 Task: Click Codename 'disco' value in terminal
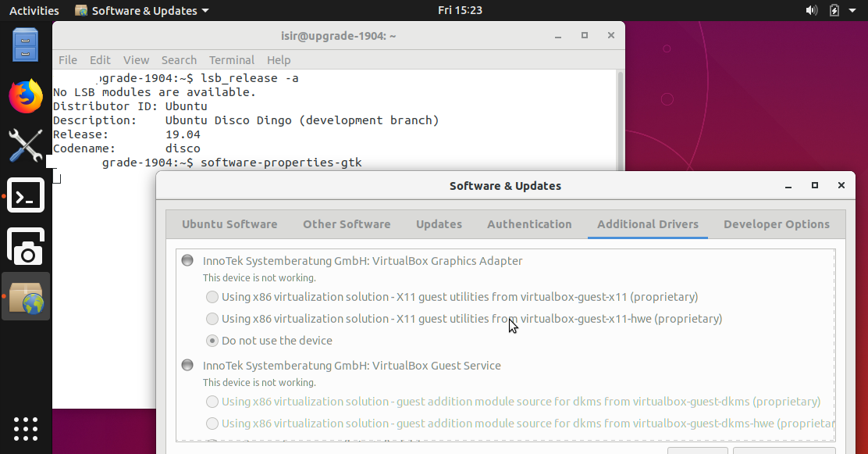tap(183, 148)
